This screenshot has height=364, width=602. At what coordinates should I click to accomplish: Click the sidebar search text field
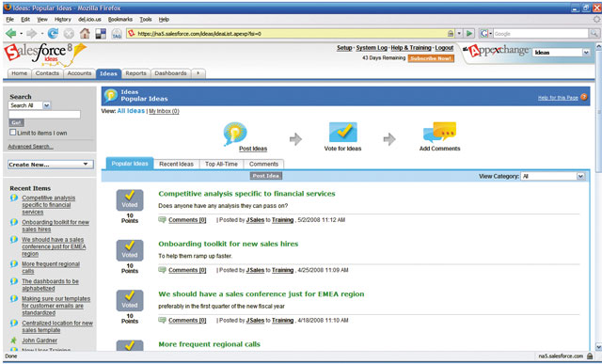point(44,115)
